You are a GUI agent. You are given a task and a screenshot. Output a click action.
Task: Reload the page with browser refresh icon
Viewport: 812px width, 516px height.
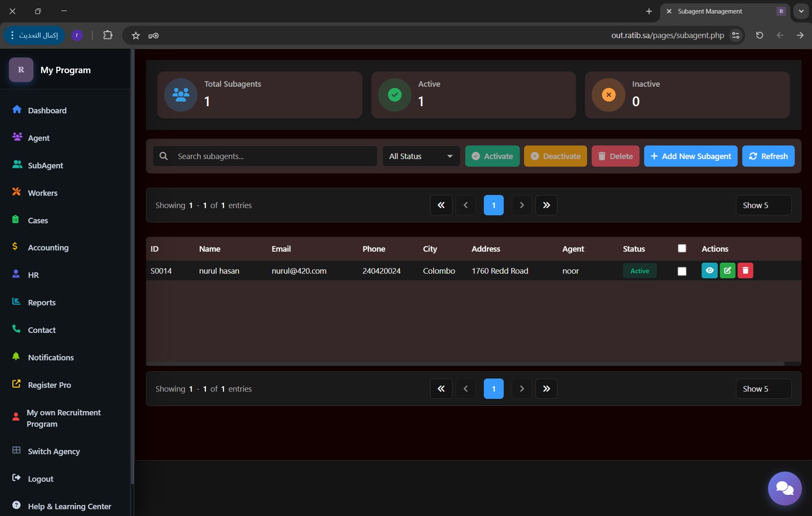pyautogui.click(x=760, y=35)
